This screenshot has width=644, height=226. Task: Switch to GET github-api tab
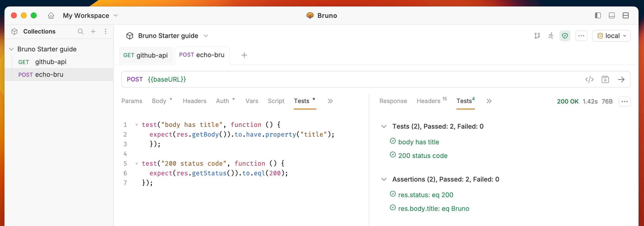click(145, 55)
